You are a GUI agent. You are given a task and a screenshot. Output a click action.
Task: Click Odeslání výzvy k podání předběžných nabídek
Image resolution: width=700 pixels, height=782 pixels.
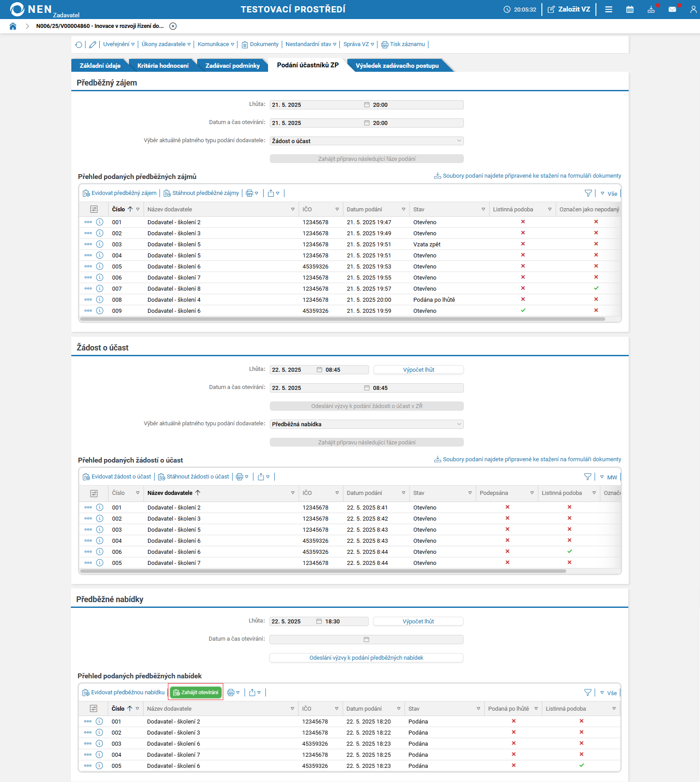[x=366, y=658]
